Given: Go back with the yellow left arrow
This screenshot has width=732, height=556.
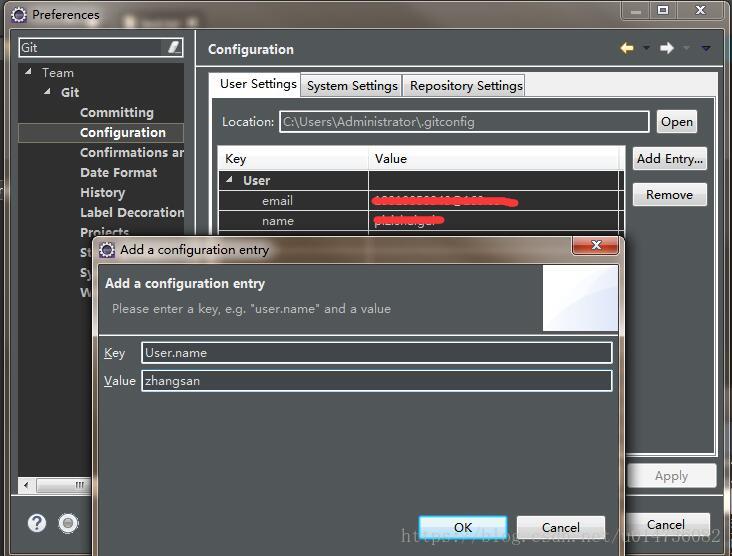Looking at the screenshot, I should click(x=627, y=48).
